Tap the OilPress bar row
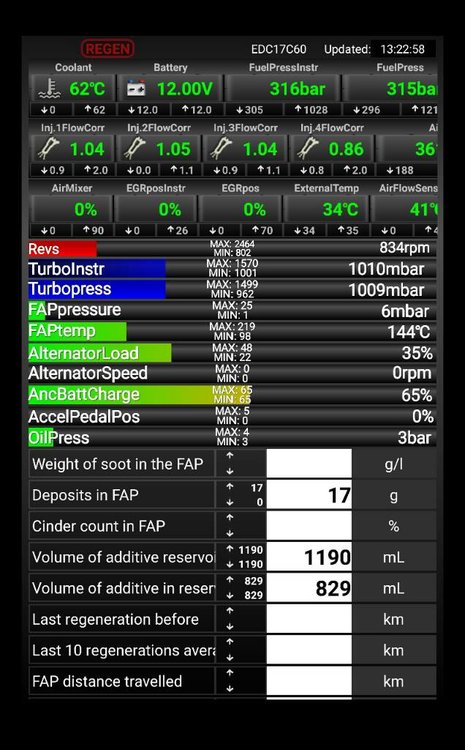465x750 pixels. (232, 437)
